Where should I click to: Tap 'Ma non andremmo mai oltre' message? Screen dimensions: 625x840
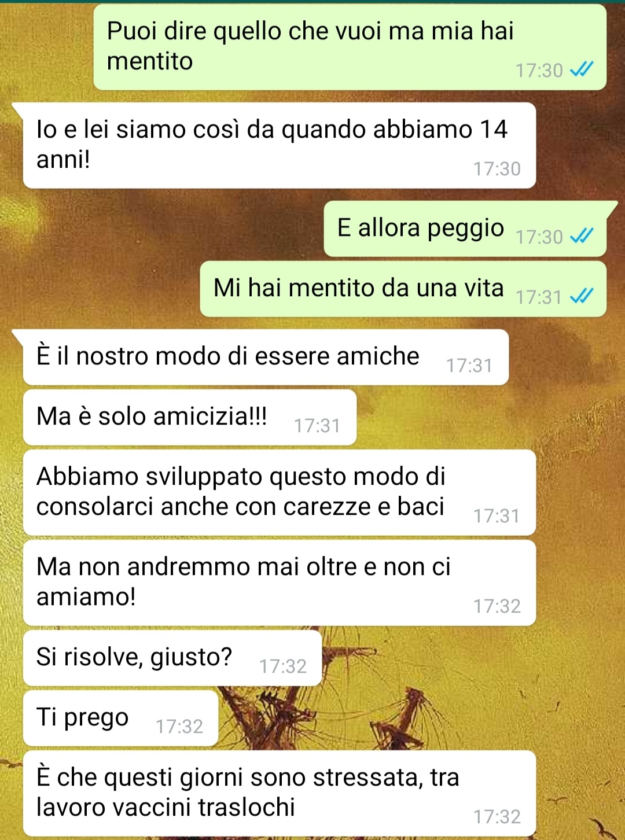pyautogui.click(x=280, y=583)
